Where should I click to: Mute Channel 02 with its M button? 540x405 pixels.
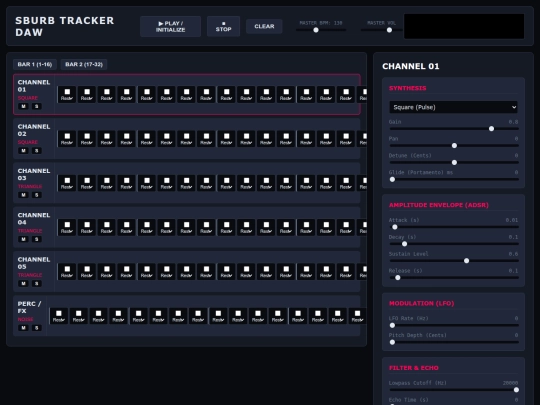[x=23, y=151]
